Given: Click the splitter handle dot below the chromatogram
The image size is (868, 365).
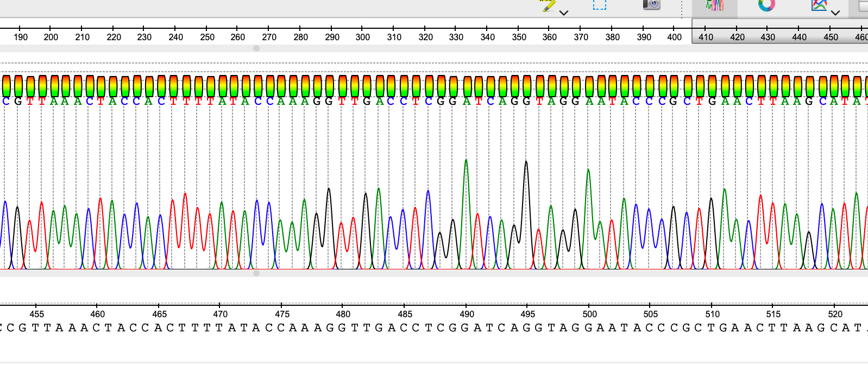Looking at the screenshot, I should point(256,273).
